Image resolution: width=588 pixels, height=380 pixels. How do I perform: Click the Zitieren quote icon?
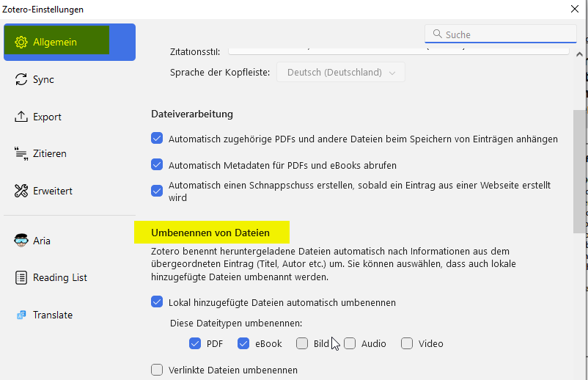click(21, 154)
